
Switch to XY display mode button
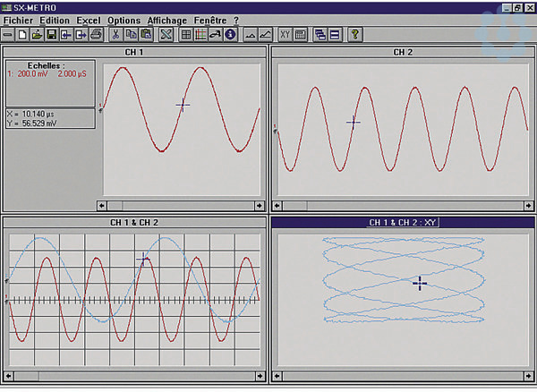(285, 35)
